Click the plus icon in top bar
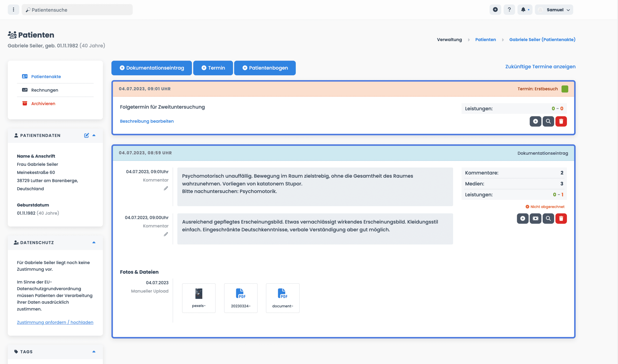The height and width of the screenshot is (364, 618). pyautogui.click(x=495, y=10)
